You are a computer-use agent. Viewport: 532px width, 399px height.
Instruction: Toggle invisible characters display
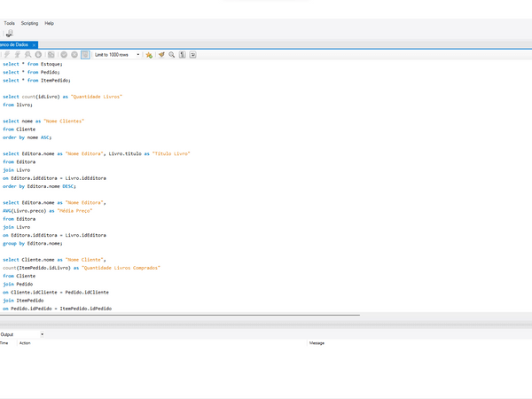[182, 54]
